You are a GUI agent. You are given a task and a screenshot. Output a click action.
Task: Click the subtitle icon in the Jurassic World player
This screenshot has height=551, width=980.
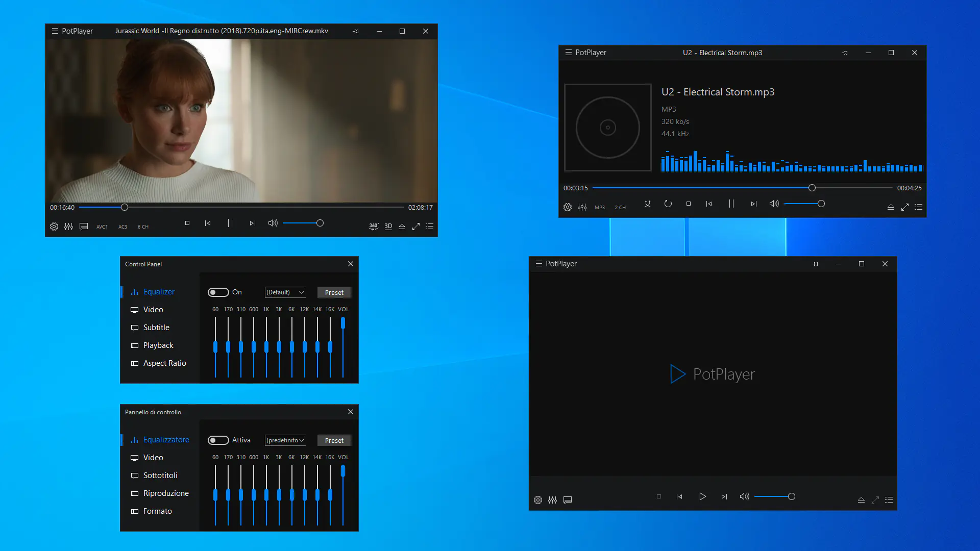click(x=84, y=227)
